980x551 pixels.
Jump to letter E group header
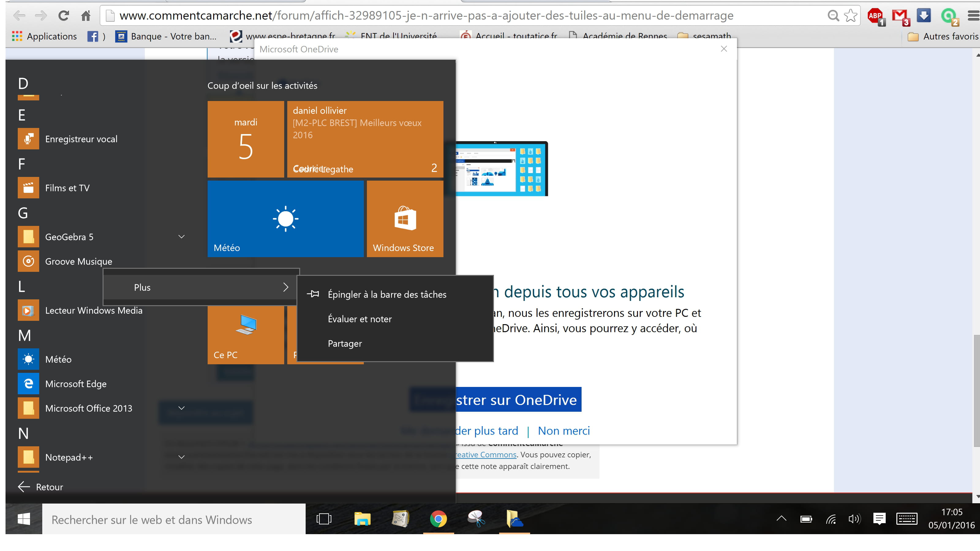(x=22, y=115)
